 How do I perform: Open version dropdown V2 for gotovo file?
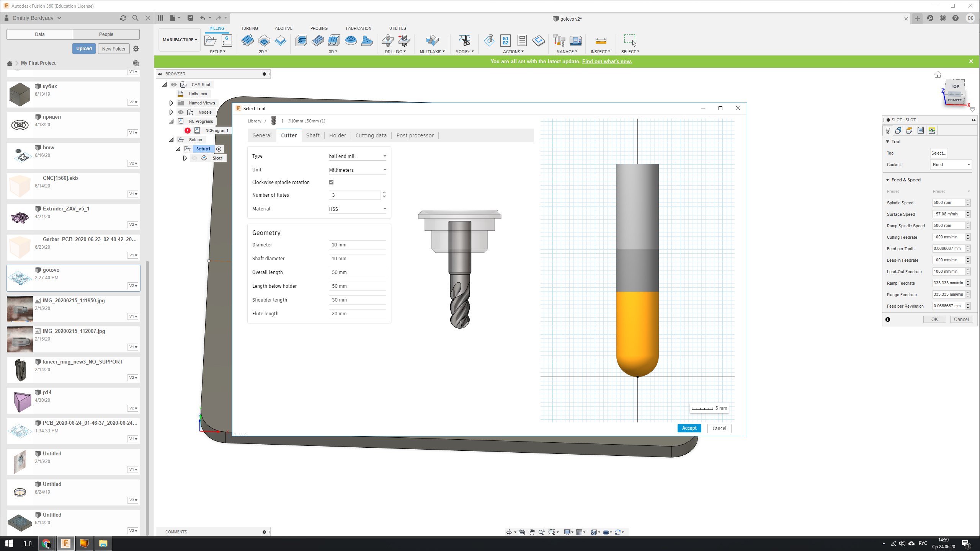click(x=133, y=286)
